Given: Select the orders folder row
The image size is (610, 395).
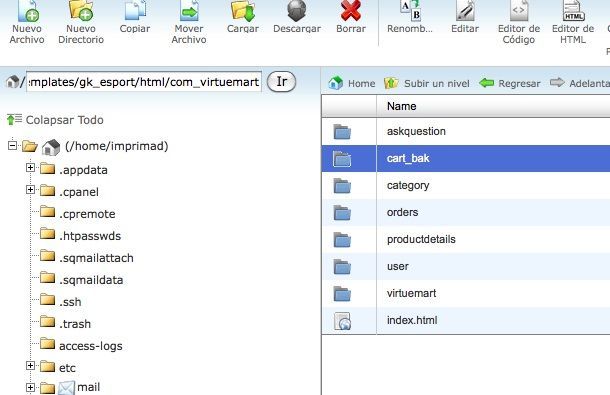Looking at the screenshot, I should (x=466, y=212).
